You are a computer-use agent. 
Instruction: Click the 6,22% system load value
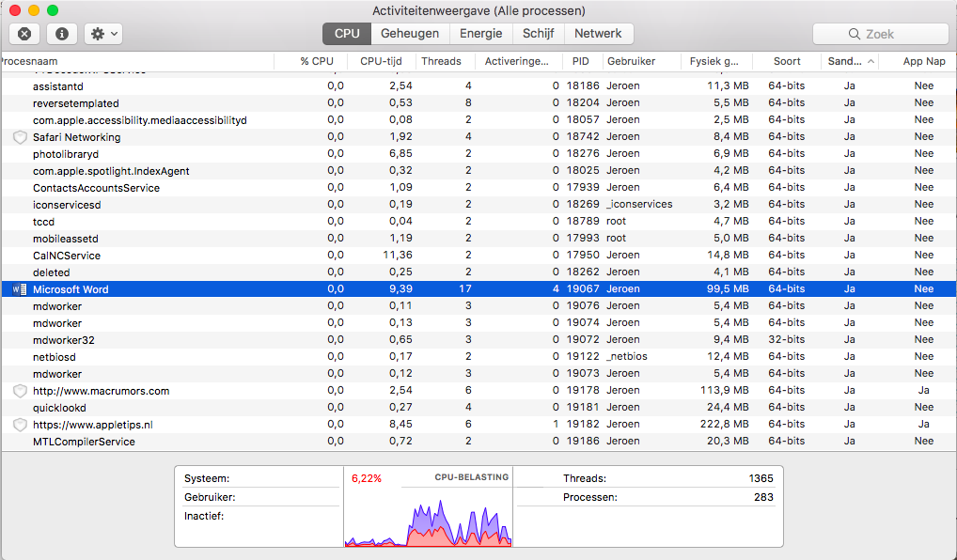point(367,479)
